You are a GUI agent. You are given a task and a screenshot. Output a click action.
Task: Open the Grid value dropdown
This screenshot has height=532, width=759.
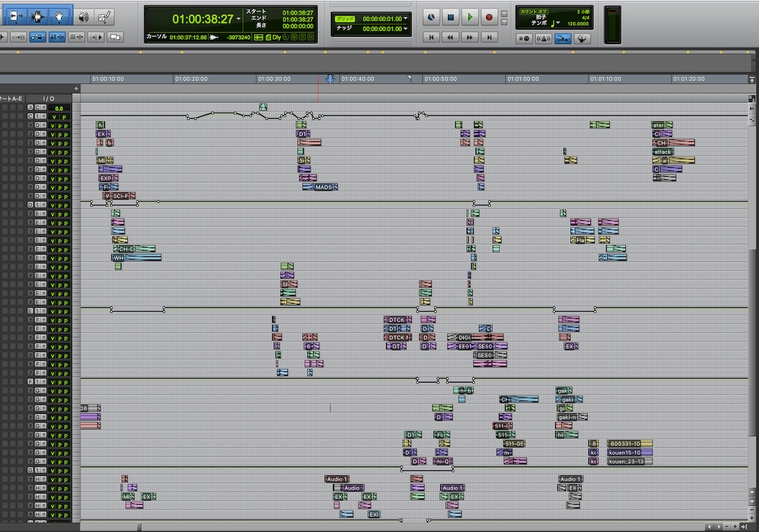click(406, 19)
